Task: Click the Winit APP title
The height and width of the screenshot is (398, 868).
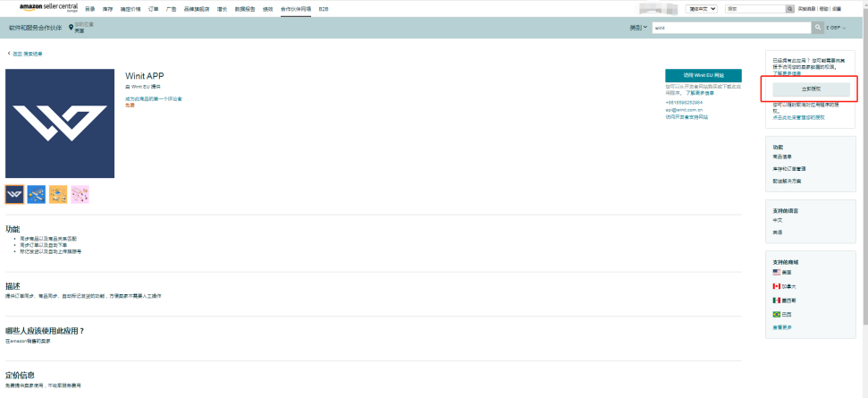Action: click(145, 76)
